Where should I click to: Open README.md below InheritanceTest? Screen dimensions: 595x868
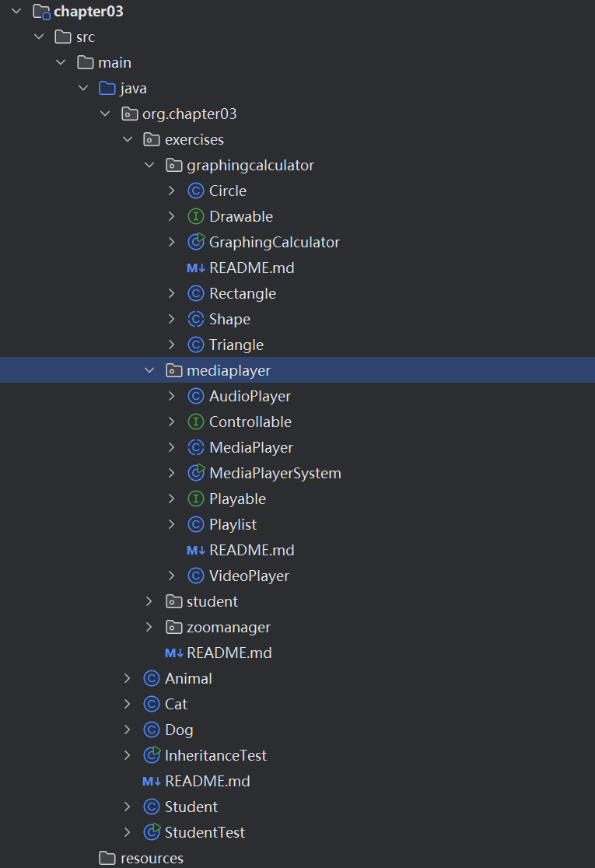point(208,781)
